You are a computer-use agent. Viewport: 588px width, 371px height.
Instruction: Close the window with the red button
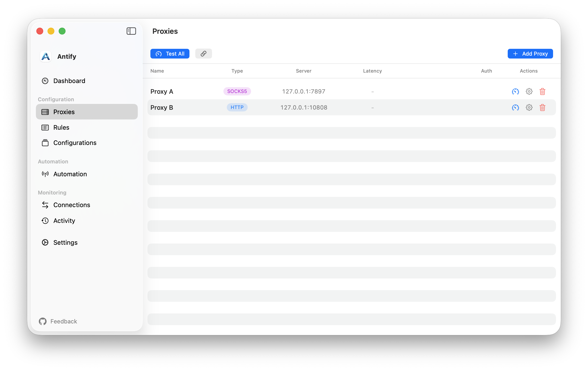(40, 31)
